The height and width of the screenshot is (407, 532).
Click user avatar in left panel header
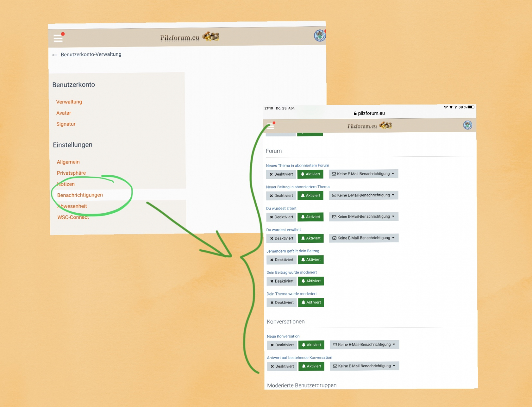[x=319, y=36]
